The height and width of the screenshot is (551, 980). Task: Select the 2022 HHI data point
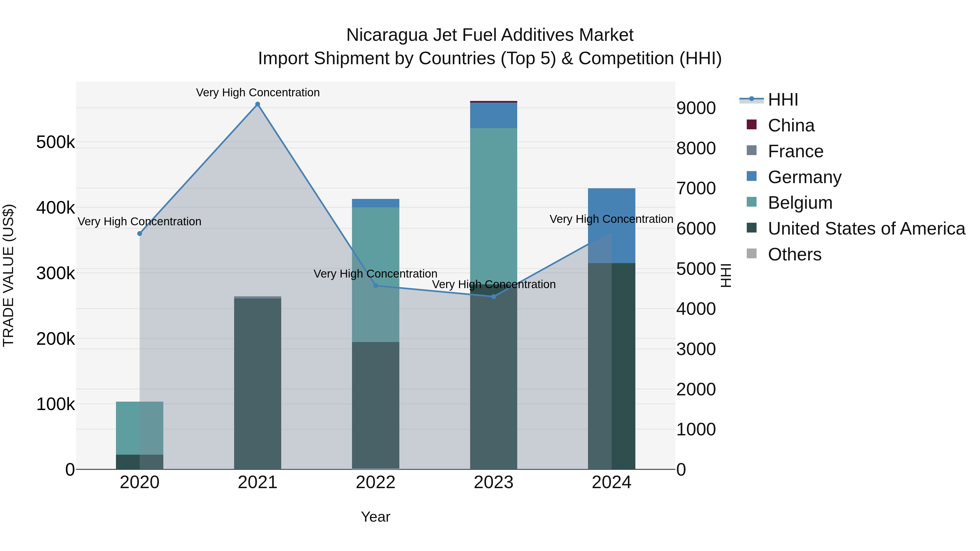(x=375, y=286)
